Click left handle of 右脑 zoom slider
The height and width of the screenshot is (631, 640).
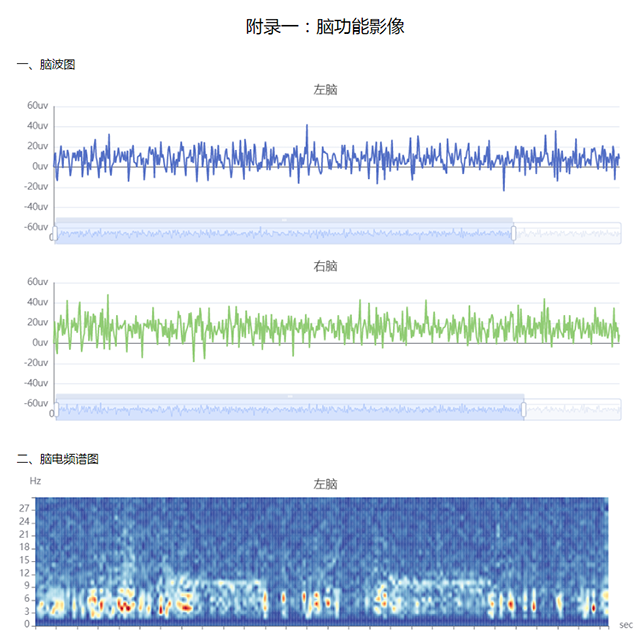(57, 409)
